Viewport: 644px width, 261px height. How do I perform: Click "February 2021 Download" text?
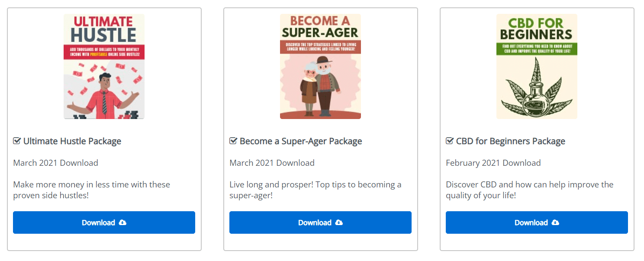click(x=493, y=163)
